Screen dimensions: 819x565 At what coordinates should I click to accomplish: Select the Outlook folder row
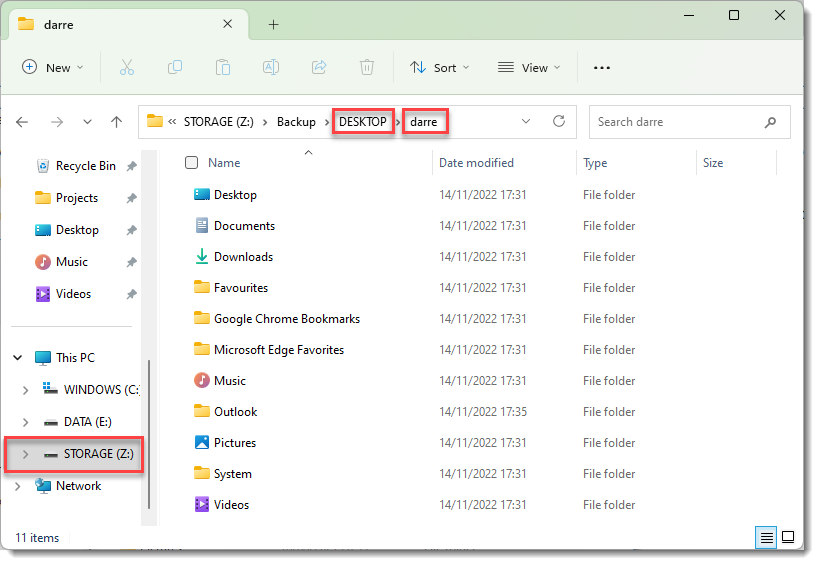[236, 412]
